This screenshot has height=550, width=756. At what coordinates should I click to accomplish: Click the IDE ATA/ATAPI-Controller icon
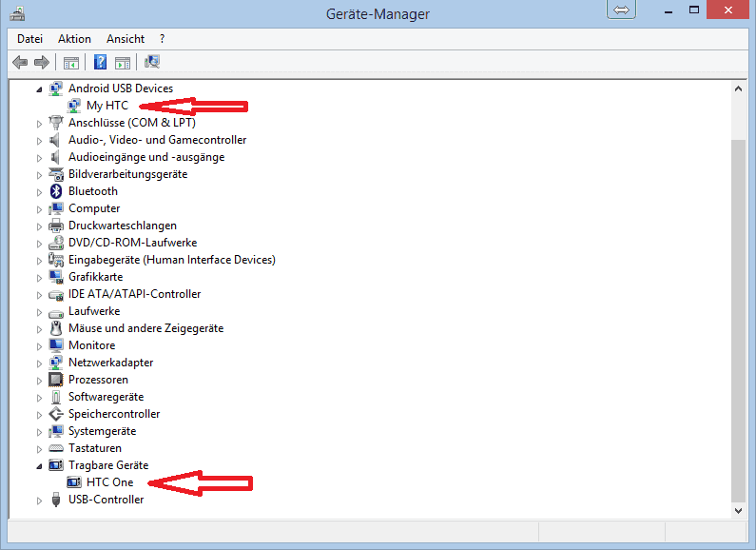(56, 294)
